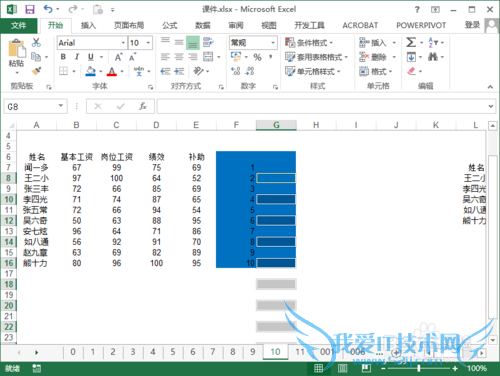Increase decimal places
Image resolution: width=500 pixels, height=376 pixels.
tap(236, 71)
